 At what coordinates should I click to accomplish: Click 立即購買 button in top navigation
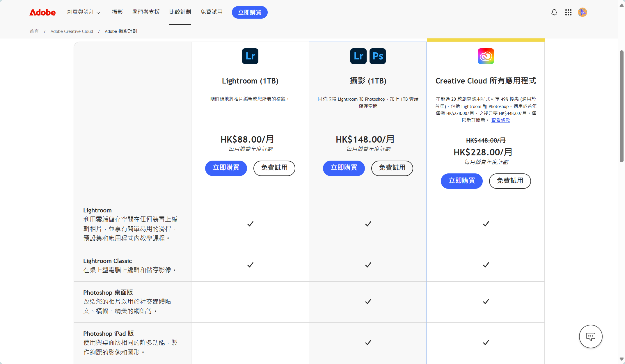coord(249,12)
